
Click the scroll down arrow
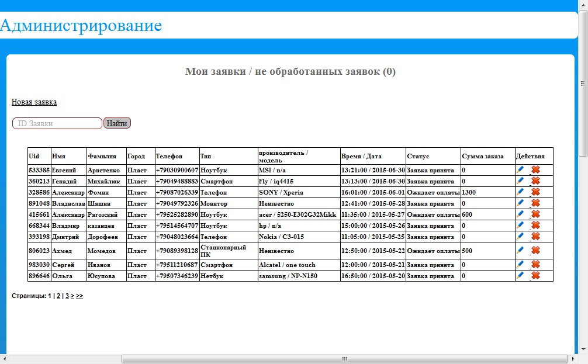(x=583, y=349)
